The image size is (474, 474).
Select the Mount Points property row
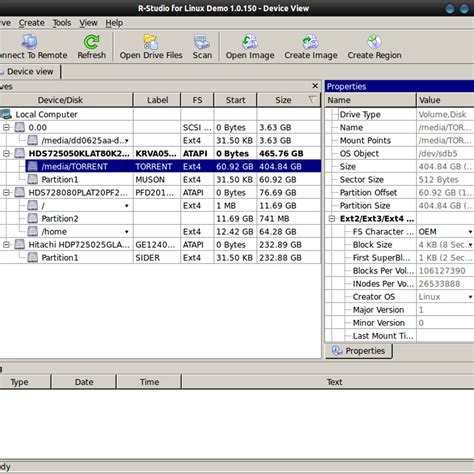point(399,140)
